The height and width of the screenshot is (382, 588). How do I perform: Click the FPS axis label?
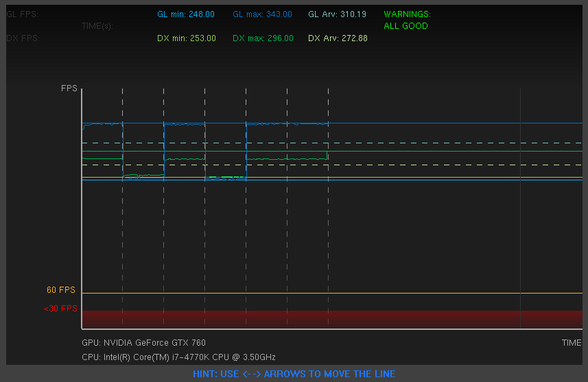pyautogui.click(x=69, y=88)
